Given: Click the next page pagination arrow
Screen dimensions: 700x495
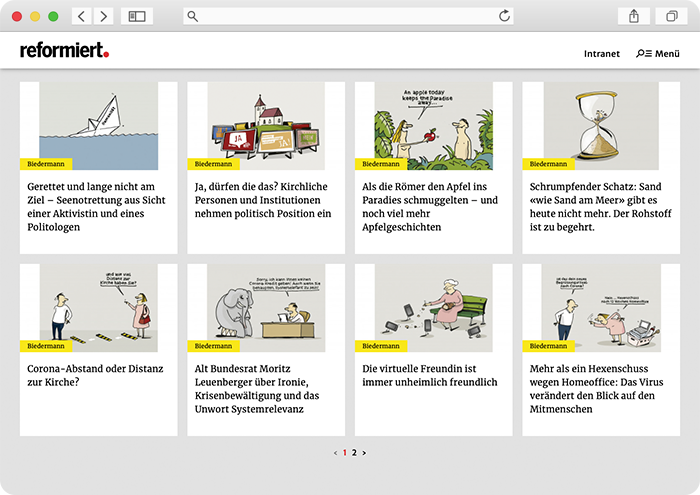Looking at the screenshot, I should [x=364, y=453].
